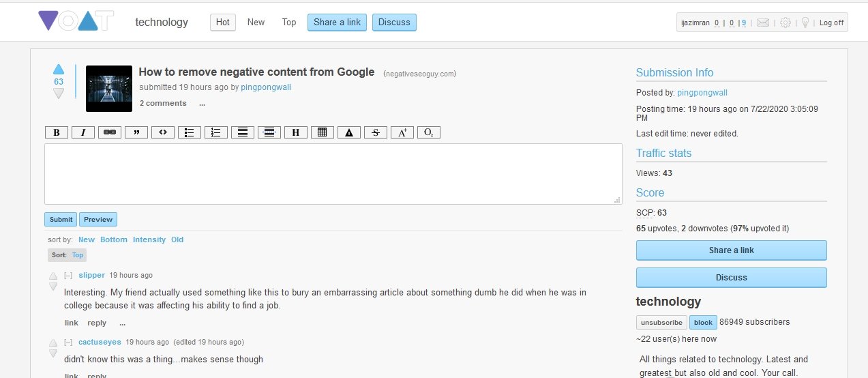The width and height of the screenshot is (868, 378).
Task: Sort comments by Intensity
Action: [149, 239]
